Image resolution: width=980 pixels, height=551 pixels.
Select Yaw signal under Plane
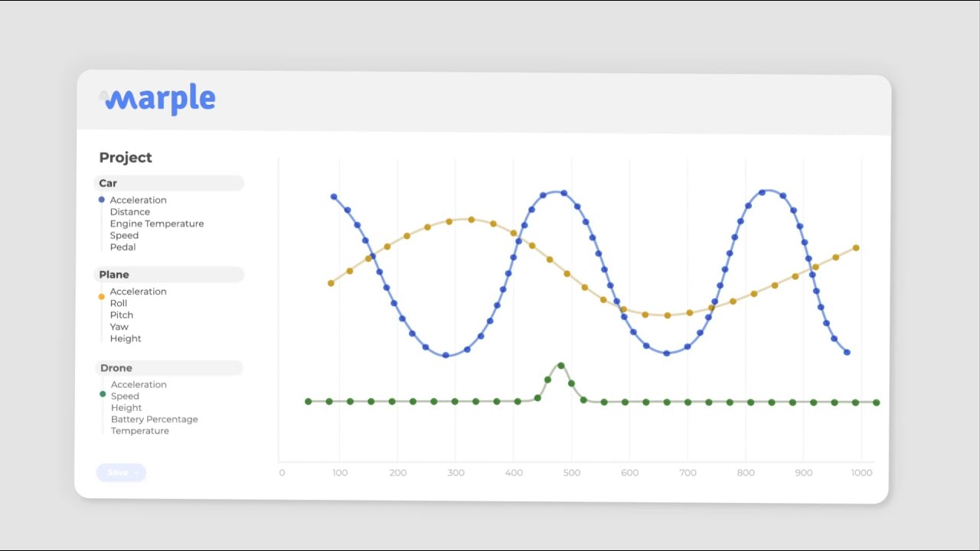119,327
